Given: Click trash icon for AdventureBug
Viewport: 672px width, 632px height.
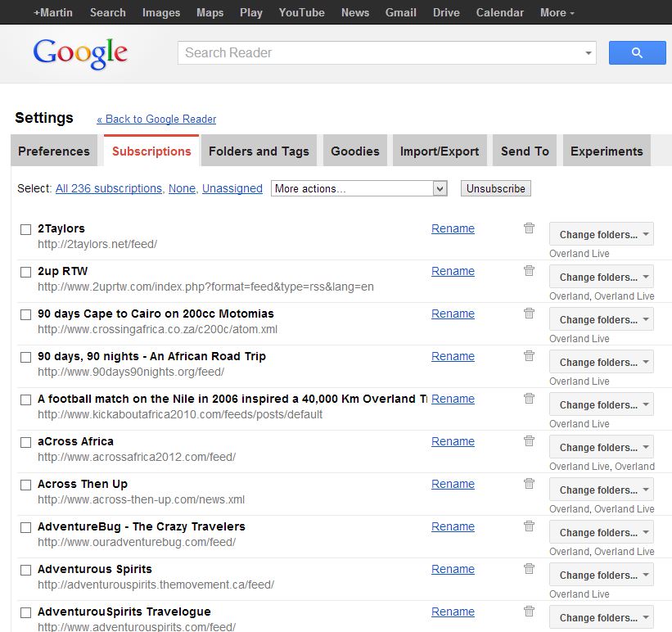Looking at the screenshot, I should (530, 526).
